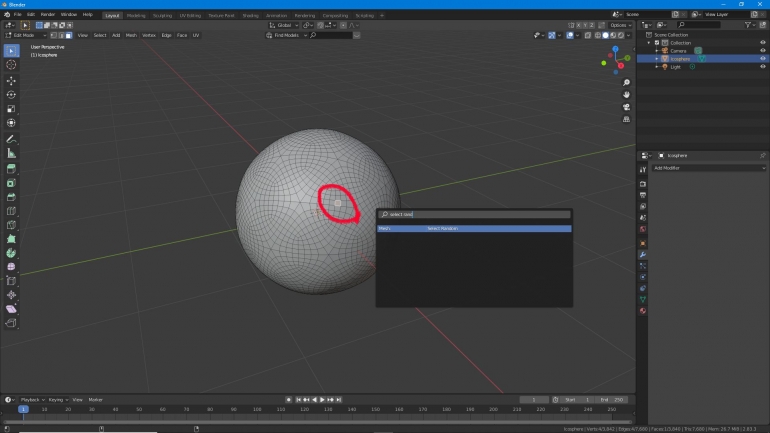The height and width of the screenshot is (433, 770).
Task: Select the Measure tool
Action: coord(11,154)
